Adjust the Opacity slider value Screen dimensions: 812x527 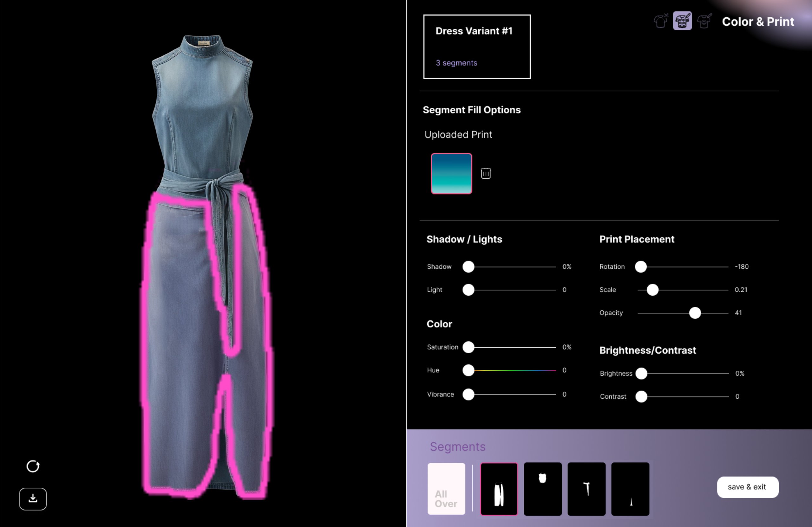(695, 312)
